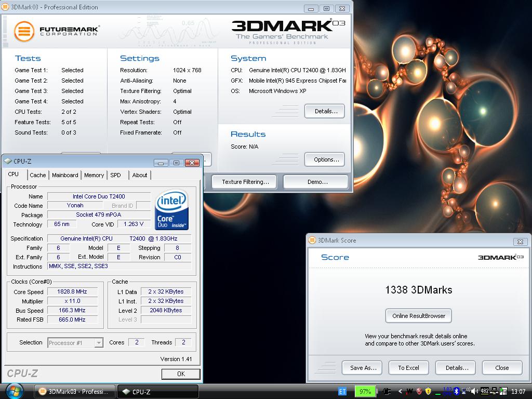This screenshot has height=399, width=532.
Task: Switch to the Mainboard tab in CPU-Z
Action: coord(65,175)
